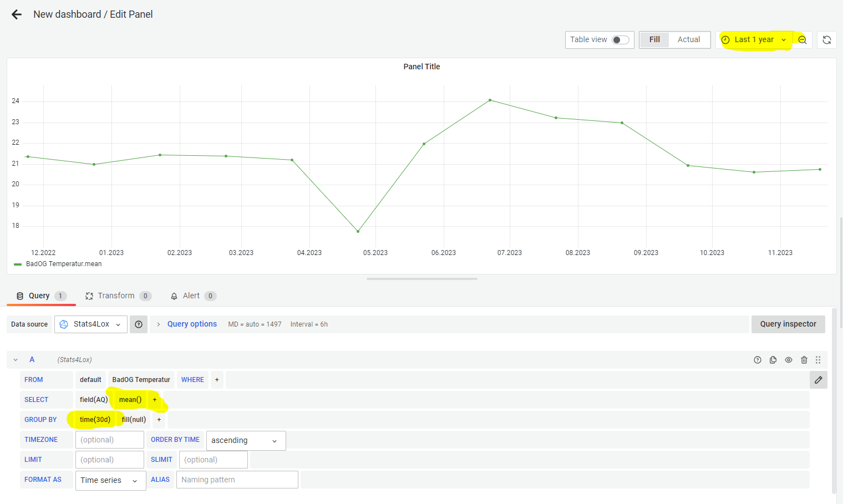The width and height of the screenshot is (843, 504).
Task: Go back using the arrow icon
Action: pyautogui.click(x=17, y=14)
